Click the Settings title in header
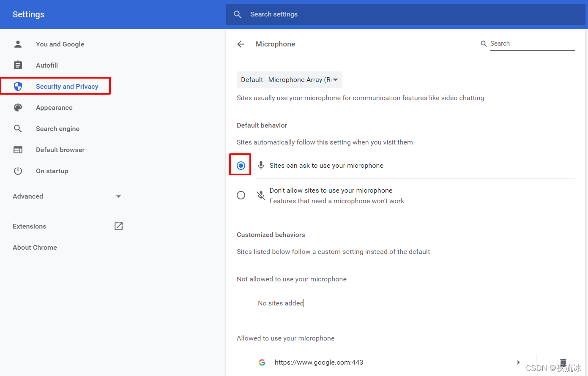This screenshot has width=588, height=376. coord(28,14)
